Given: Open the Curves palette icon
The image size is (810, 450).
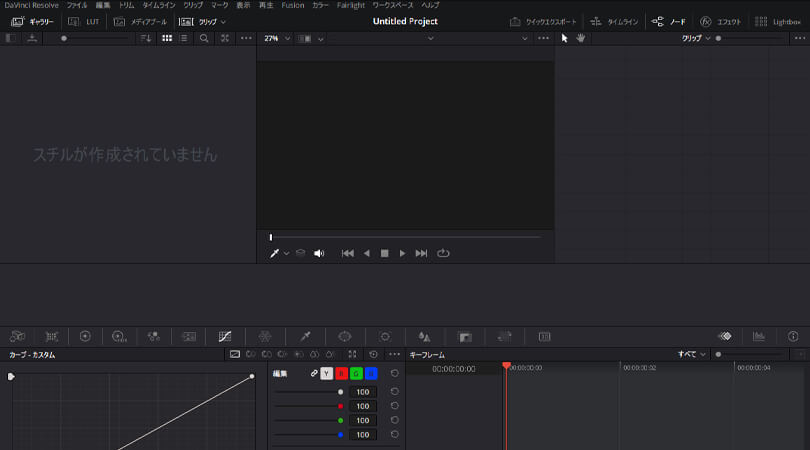Looking at the screenshot, I should (225, 337).
